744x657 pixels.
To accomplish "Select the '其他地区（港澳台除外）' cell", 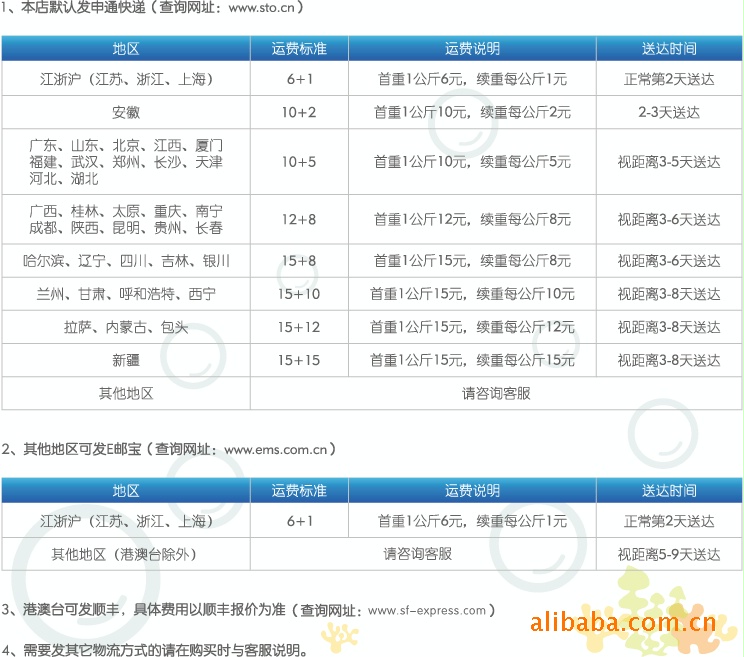I will point(124,554).
